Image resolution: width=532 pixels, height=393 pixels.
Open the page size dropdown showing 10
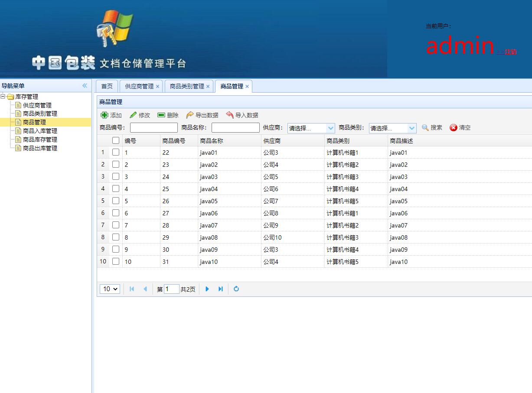coord(110,289)
